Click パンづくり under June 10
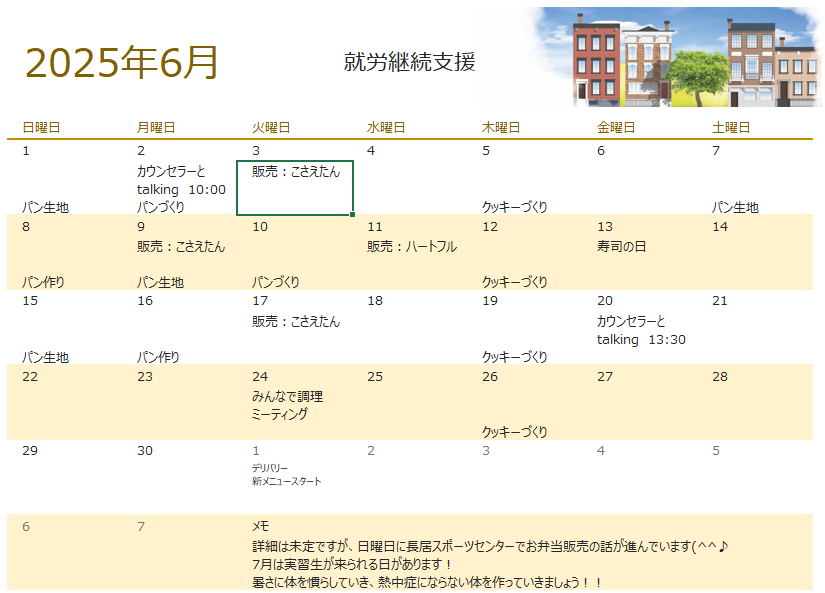Image resolution: width=825 pixels, height=593 pixels. click(x=276, y=282)
